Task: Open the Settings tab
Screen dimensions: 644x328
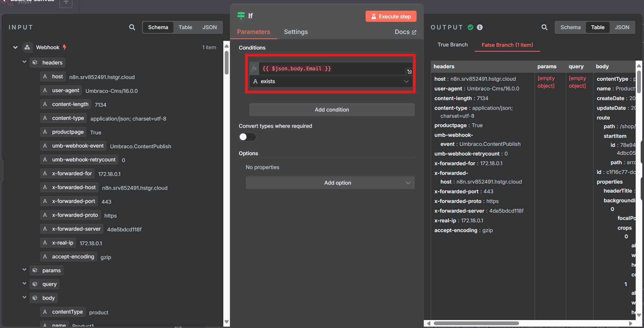Action: (296, 32)
